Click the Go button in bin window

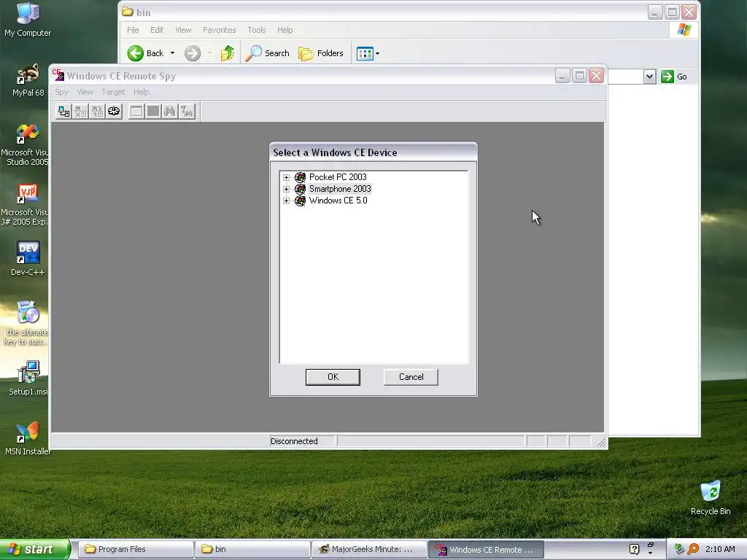tap(674, 77)
